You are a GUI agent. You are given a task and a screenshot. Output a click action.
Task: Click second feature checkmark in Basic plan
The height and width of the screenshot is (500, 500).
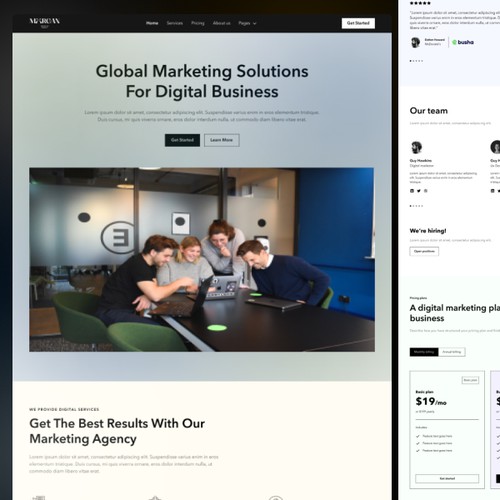418,443
